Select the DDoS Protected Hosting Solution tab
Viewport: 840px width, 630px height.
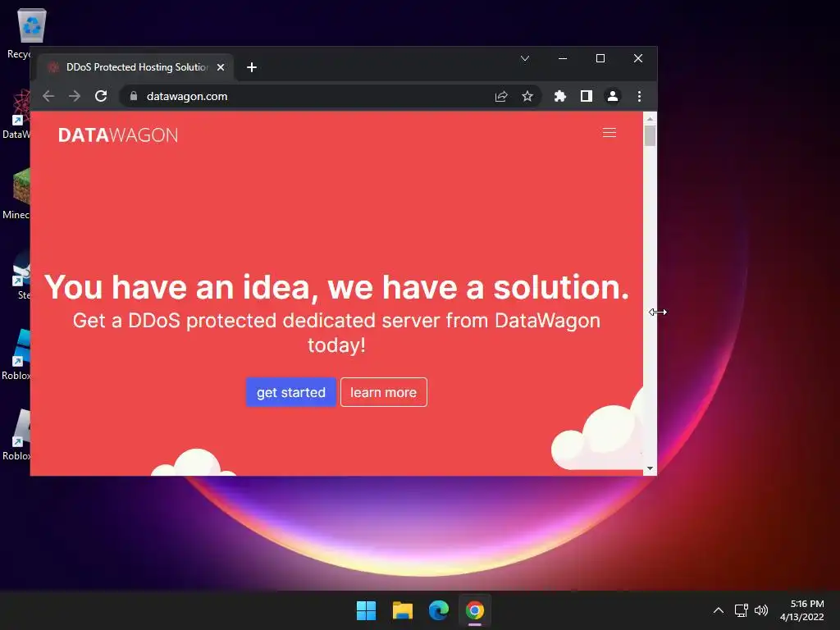point(135,67)
